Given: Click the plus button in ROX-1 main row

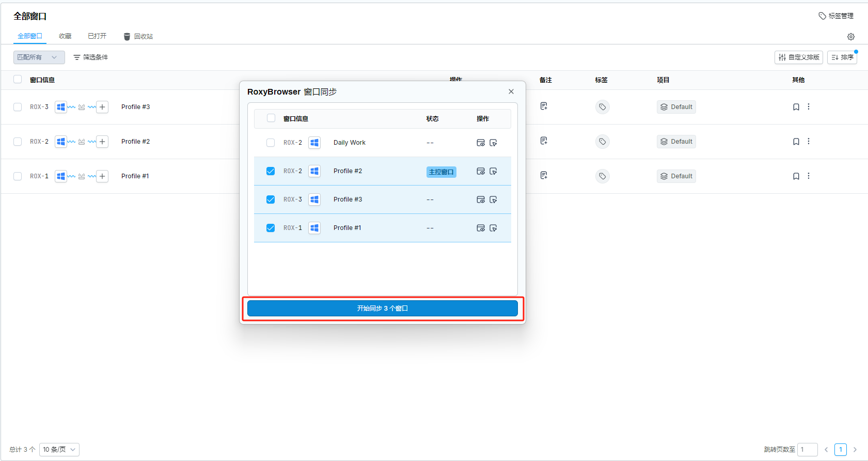Looking at the screenshot, I should click(102, 176).
